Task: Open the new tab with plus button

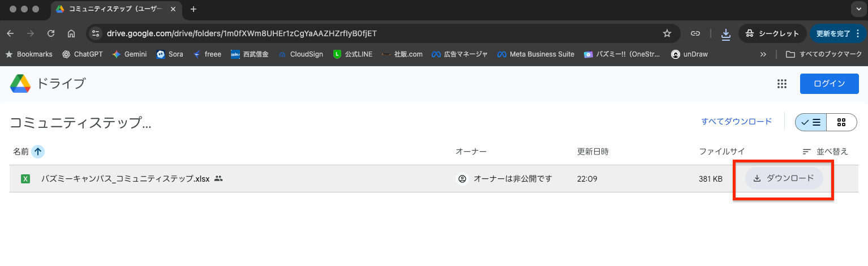Action: point(194,9)
